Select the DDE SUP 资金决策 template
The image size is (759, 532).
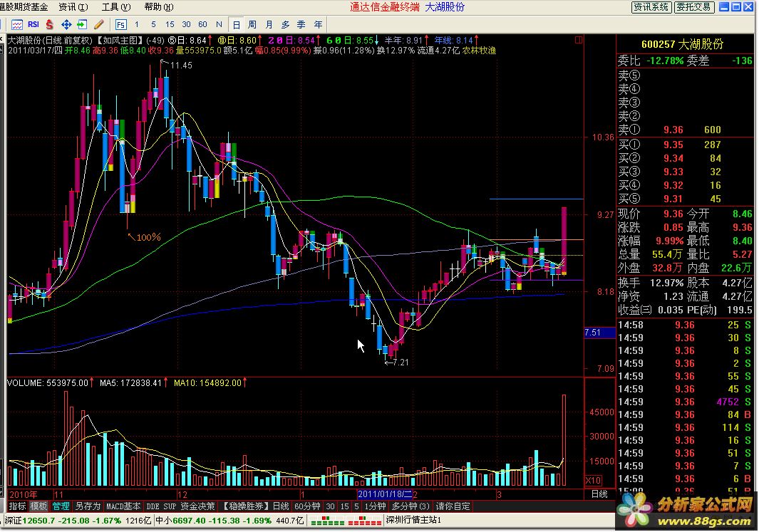pyautogui.click(x=180, y=506)
